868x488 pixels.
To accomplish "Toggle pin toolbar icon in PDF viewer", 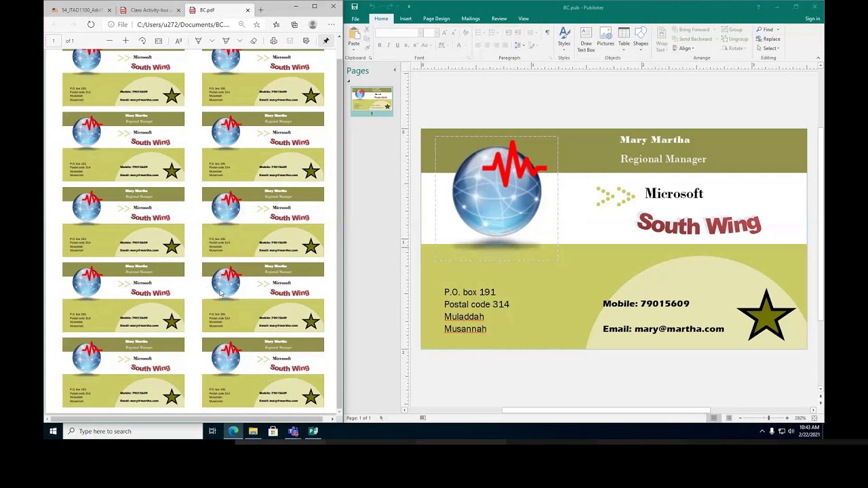I will pos(325,41).
